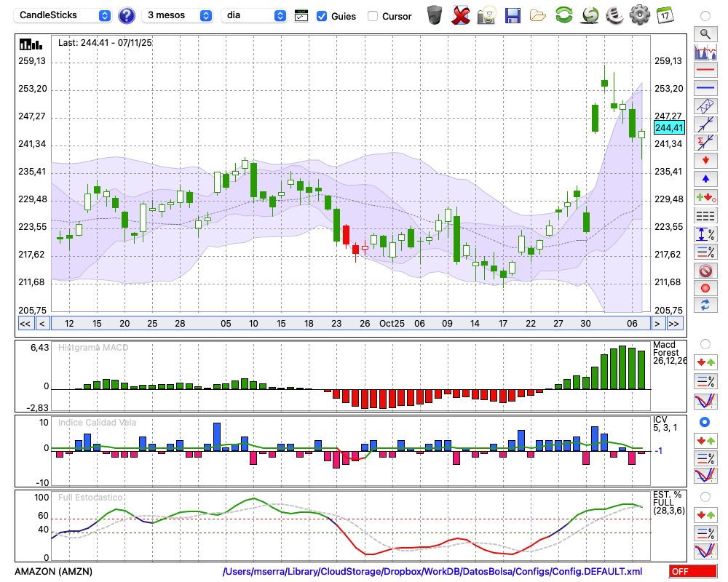This screenshot has height=582, width=728.
Task: Open the calendar icon showing 17
Action: [664, 15]
